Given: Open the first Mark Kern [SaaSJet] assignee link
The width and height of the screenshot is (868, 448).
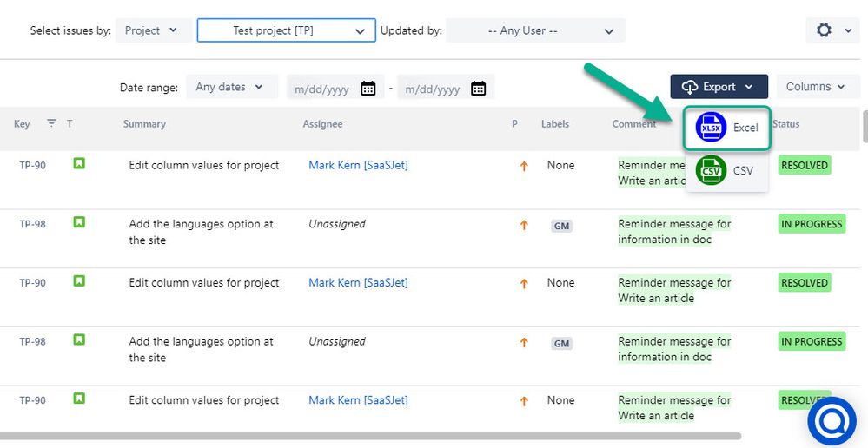Looking at the screenshot, I should click(x=358, y=165).
